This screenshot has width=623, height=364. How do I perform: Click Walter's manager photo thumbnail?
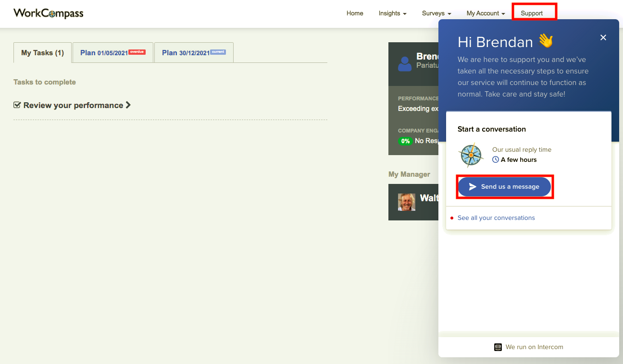pyautogui.click(x=406, y=202)
